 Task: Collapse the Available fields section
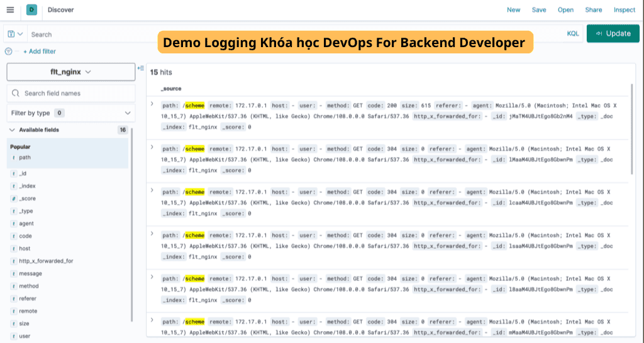tap(12, 130)
